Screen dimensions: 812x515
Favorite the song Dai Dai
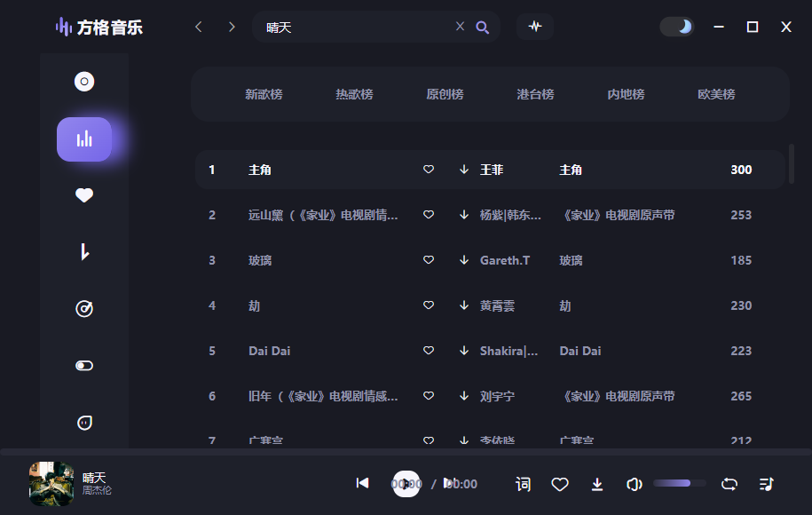[429, 350]
